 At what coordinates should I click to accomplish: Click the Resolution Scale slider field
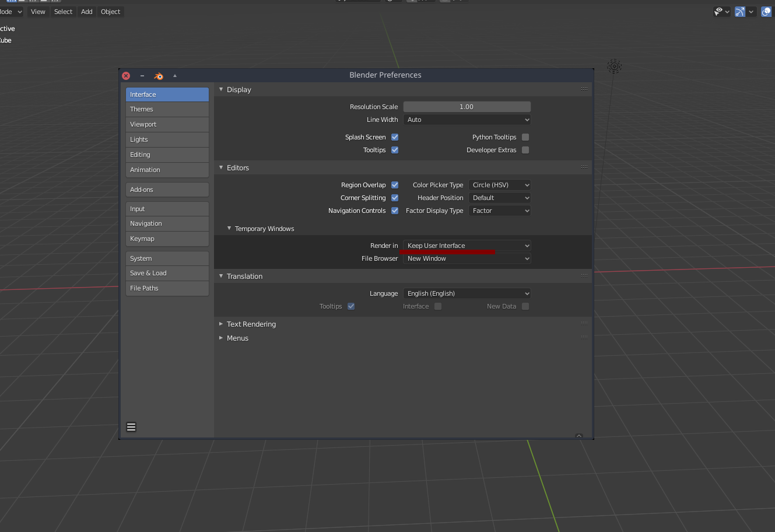(x=467, y=107)
